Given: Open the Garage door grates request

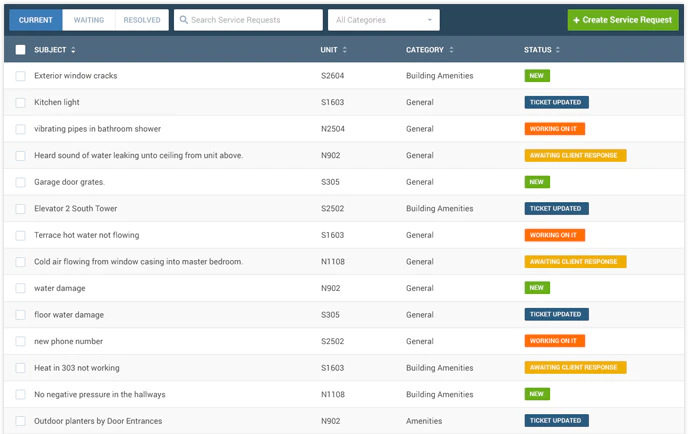Looking at the screenshot, I should [x=69, y=182].
